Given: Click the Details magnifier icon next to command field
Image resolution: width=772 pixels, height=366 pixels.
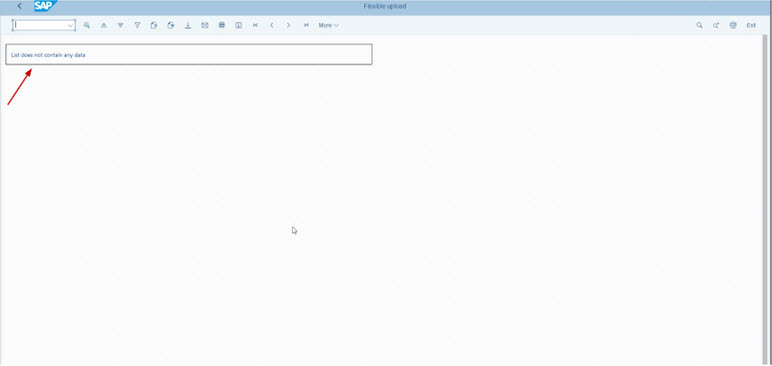Looking at the screenshot, I should 87,25.
